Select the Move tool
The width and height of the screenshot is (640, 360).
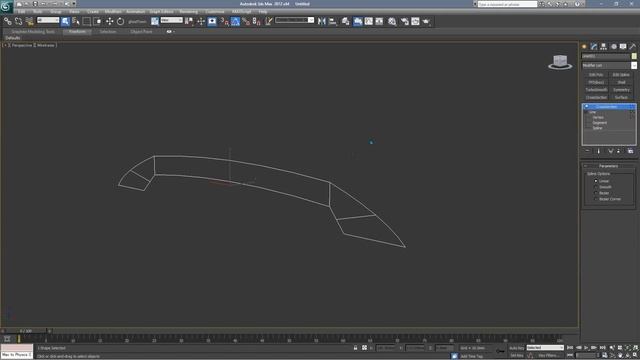[109, 21]
